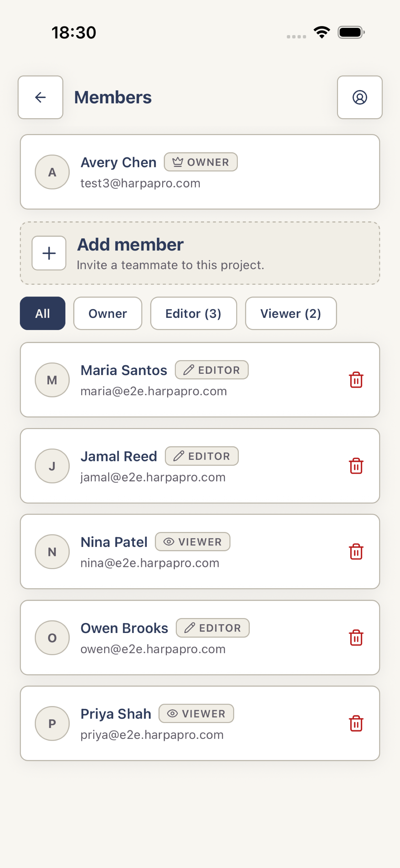Tap the OWNER badge on Avery Chen

pos(201,162)
